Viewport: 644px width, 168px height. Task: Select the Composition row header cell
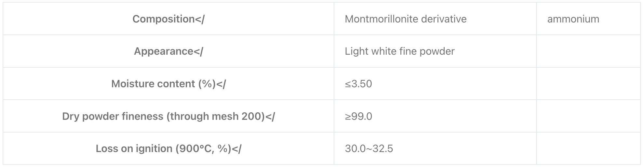click(x=168, y=19)
